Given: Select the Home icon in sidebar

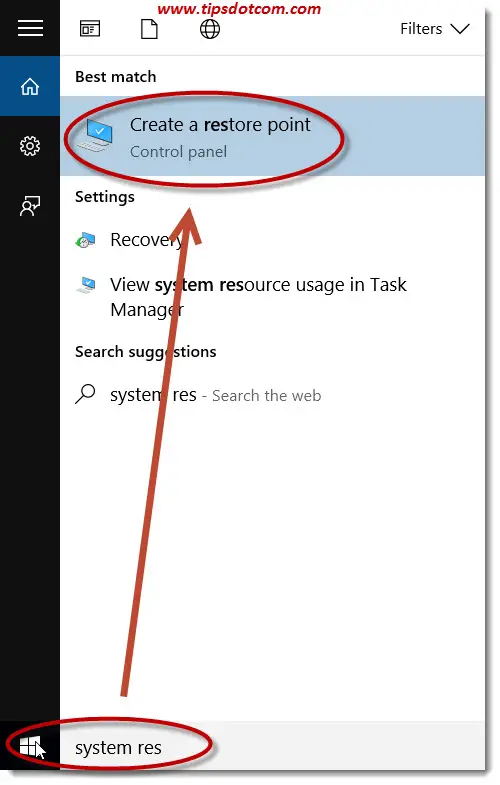Looking at the screenshot, I should click(x=30, y=86).
